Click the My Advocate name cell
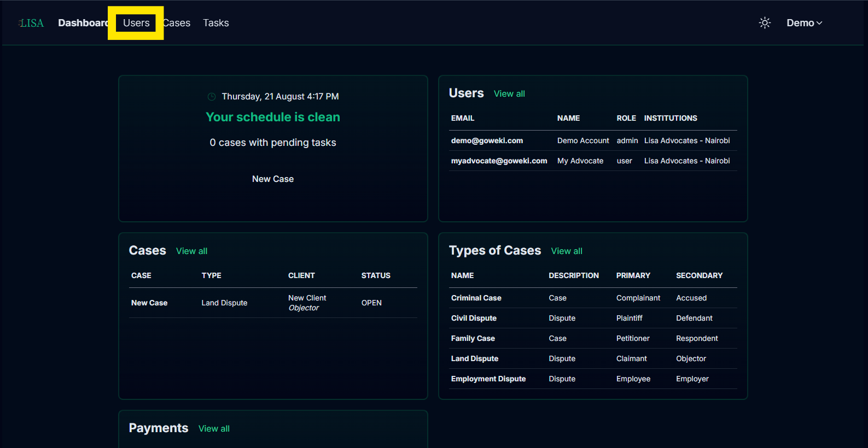 pyautogui.click(x=580, y=161)
